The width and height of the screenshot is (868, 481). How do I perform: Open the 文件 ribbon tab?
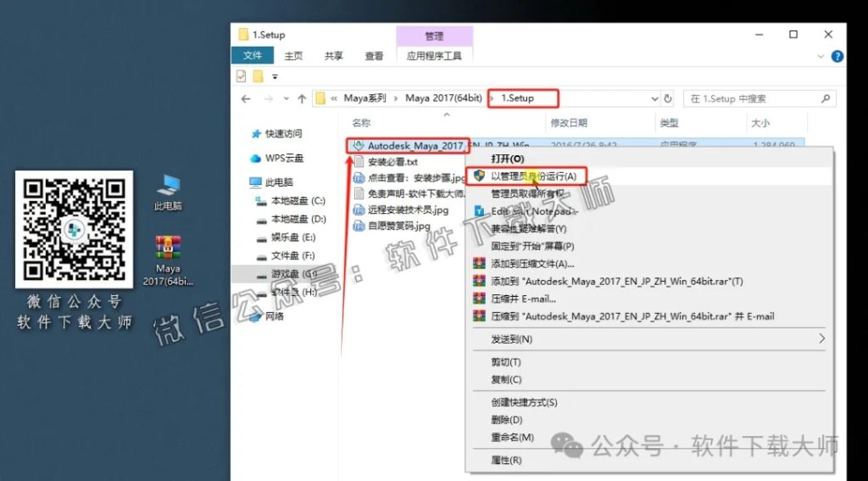[253, 55]
